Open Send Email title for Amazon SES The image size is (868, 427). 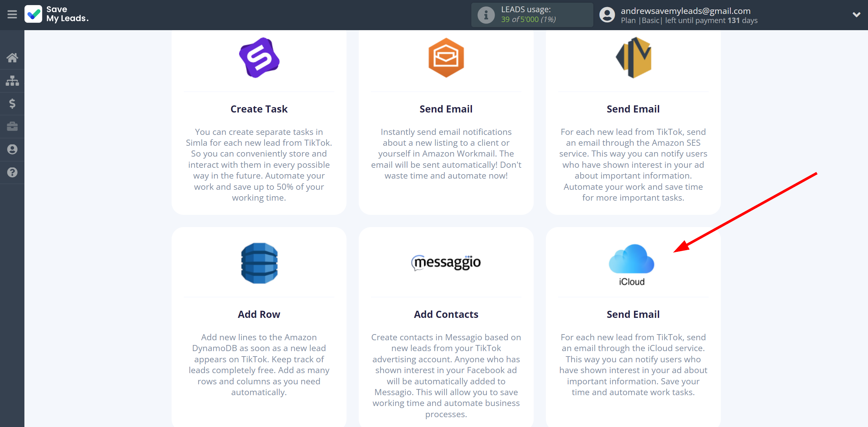tap(633, 109)
